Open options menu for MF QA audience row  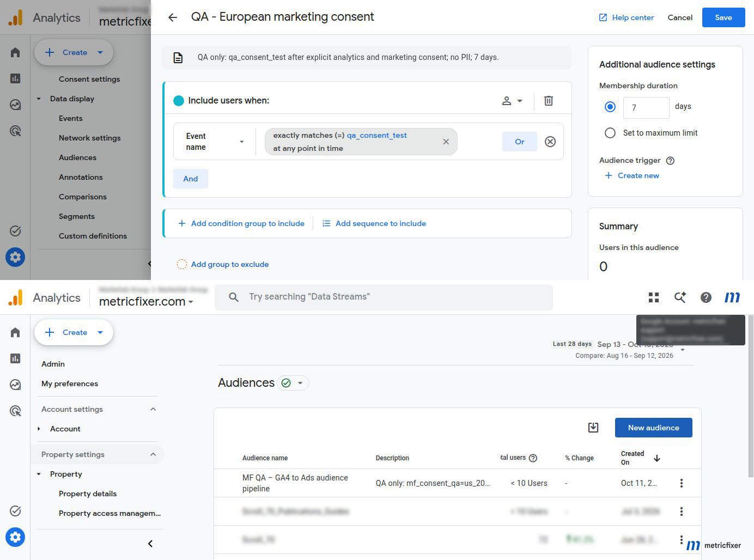(x=682, y=483)
